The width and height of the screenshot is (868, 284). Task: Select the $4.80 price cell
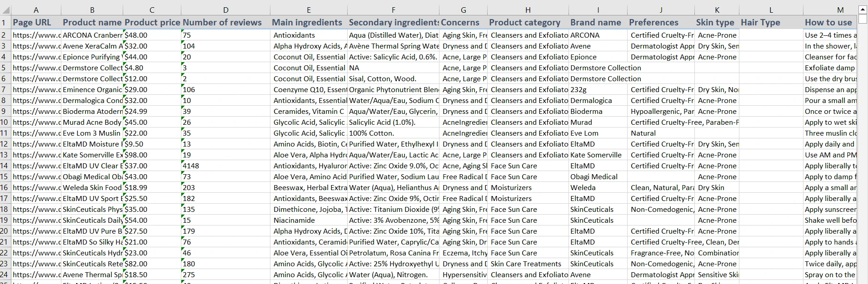tap(152, 68)
